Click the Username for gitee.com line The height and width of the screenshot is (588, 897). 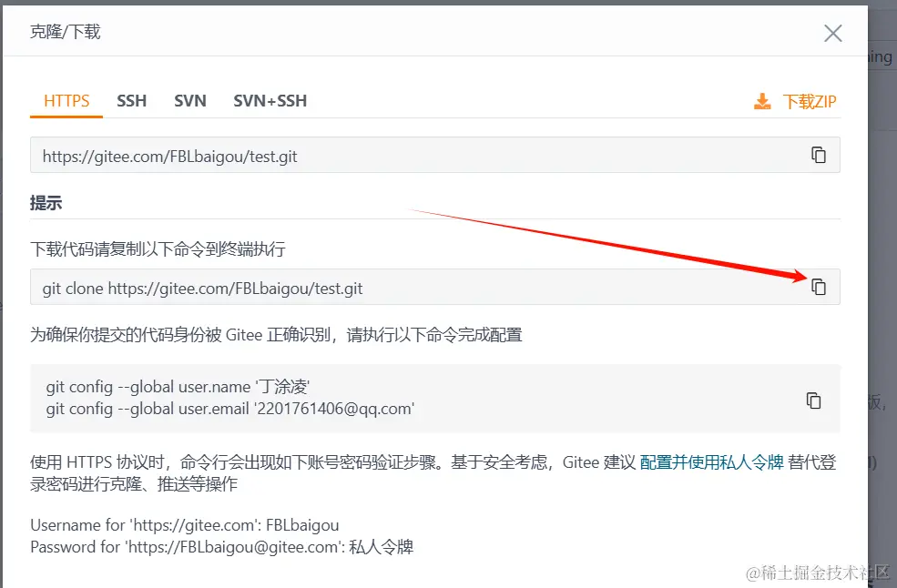[184, 525]
